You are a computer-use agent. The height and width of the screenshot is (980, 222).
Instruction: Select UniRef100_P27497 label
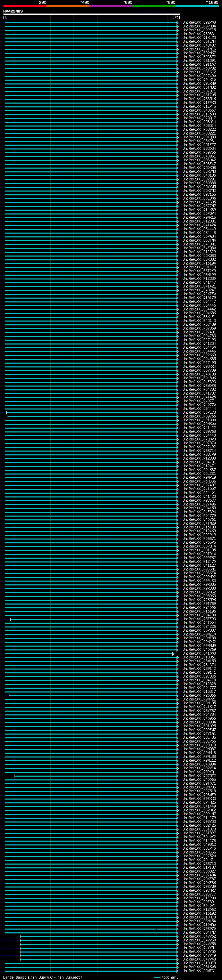[199, 485]
